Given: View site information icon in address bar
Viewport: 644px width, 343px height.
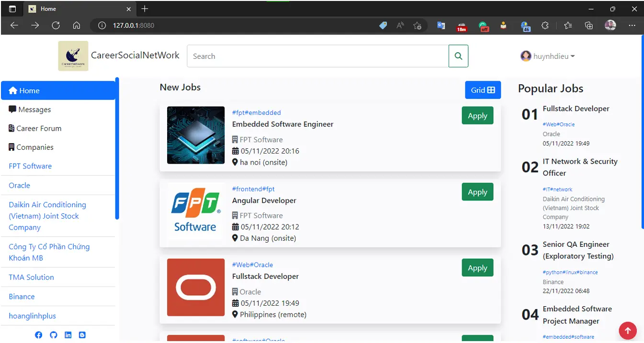Looking at the screenshot, I should click(x=102, y=25).
